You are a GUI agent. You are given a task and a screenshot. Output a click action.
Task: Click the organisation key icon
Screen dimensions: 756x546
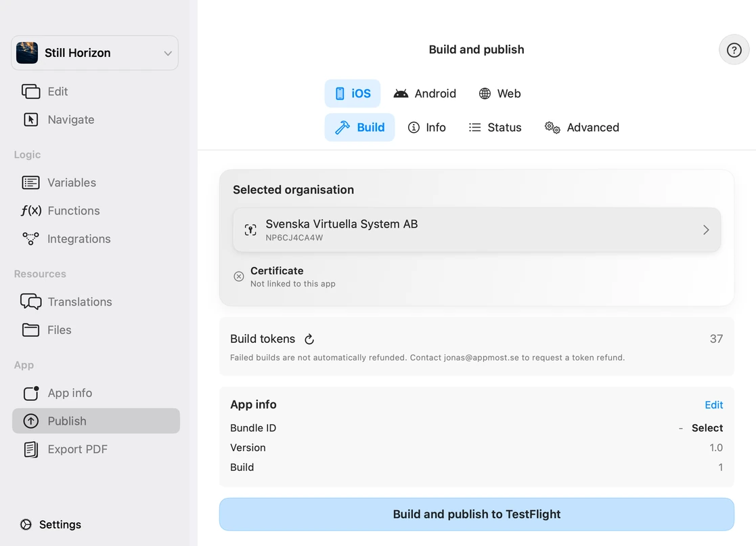tap(250, 230)
